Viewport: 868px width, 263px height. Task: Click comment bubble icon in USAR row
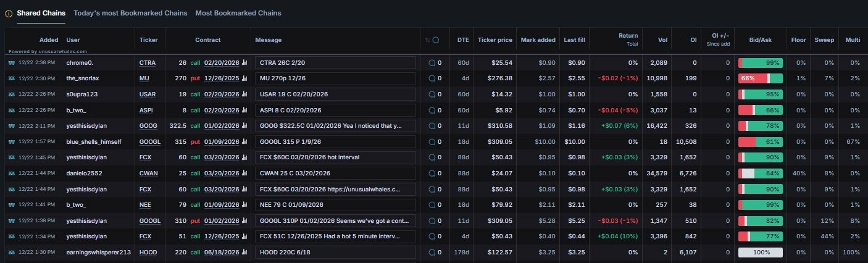coord(432,94)
